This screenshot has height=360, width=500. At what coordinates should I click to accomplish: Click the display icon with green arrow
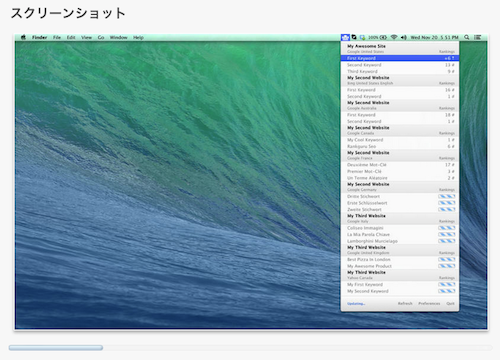click(362, 37)
